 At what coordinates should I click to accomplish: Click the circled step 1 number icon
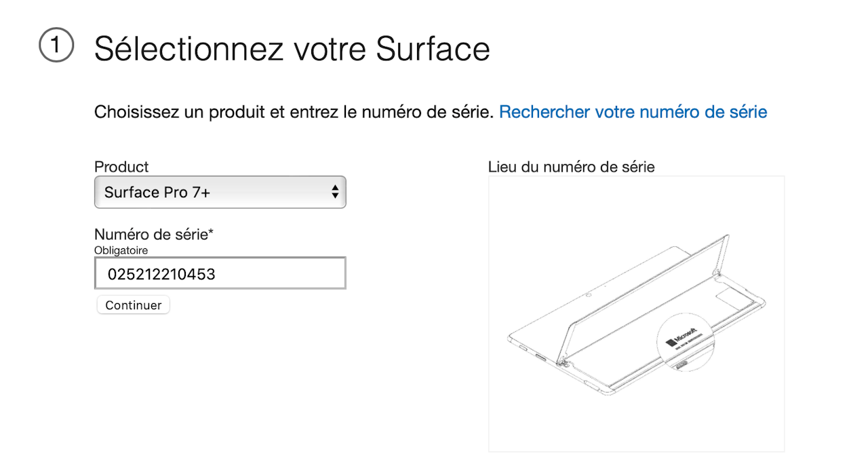[x=56, y=47]
